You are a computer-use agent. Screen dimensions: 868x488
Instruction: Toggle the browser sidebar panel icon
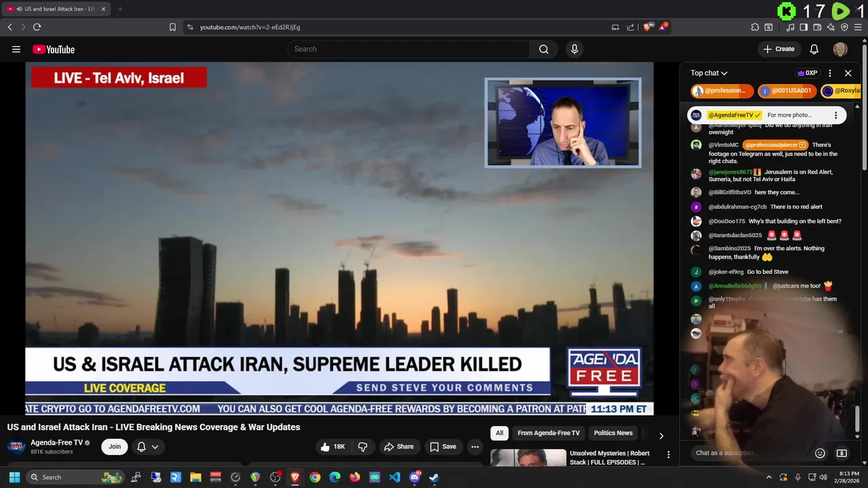(x=804, y=27)
